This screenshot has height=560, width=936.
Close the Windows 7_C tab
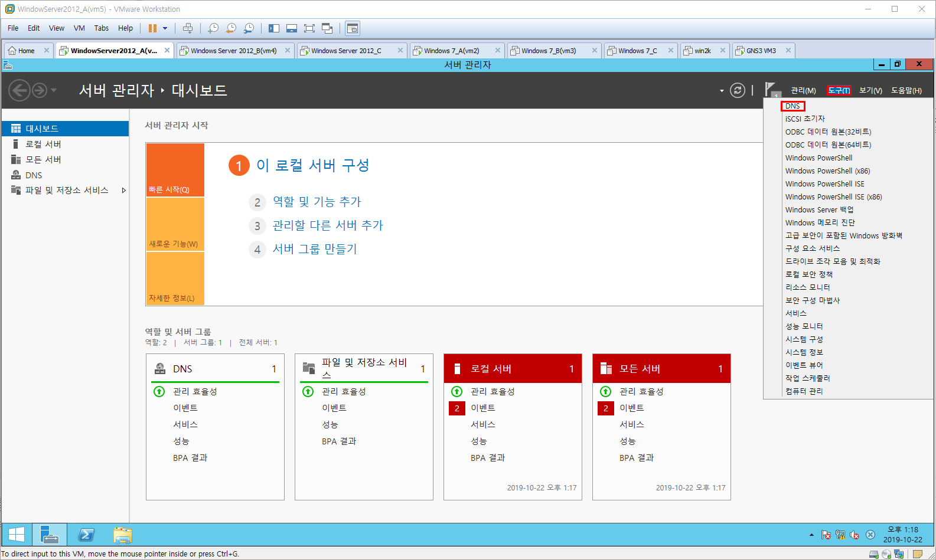point(670,51)
